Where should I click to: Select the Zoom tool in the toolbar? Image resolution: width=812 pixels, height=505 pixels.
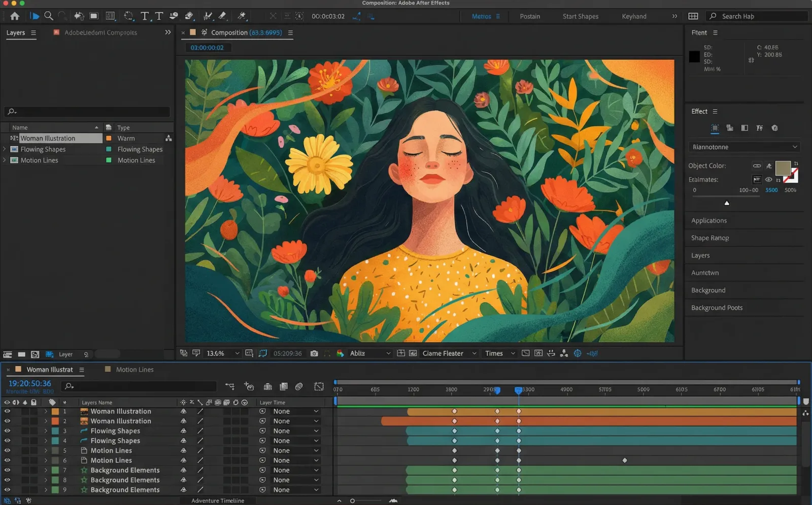[49, 16]
